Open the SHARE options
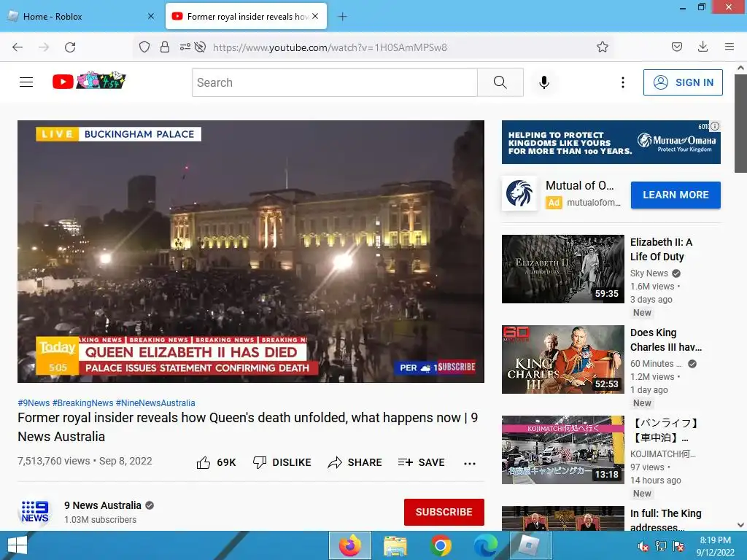 pos(355,462)
